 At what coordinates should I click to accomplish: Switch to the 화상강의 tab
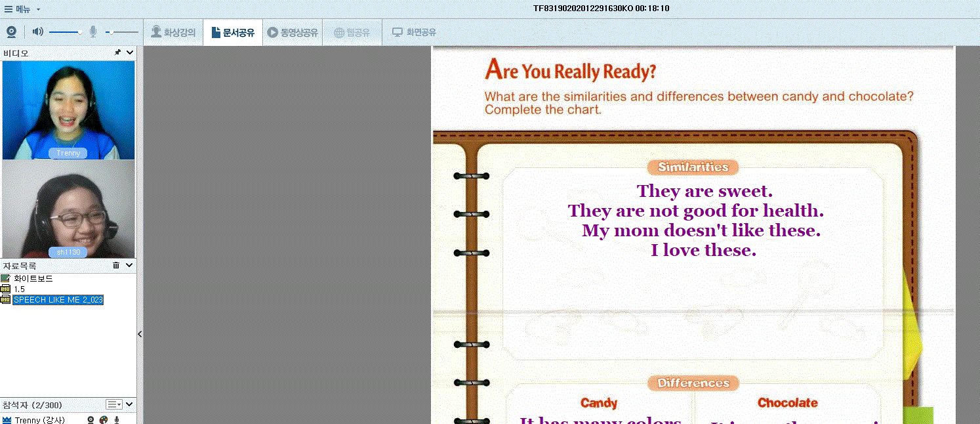point(173,32)
